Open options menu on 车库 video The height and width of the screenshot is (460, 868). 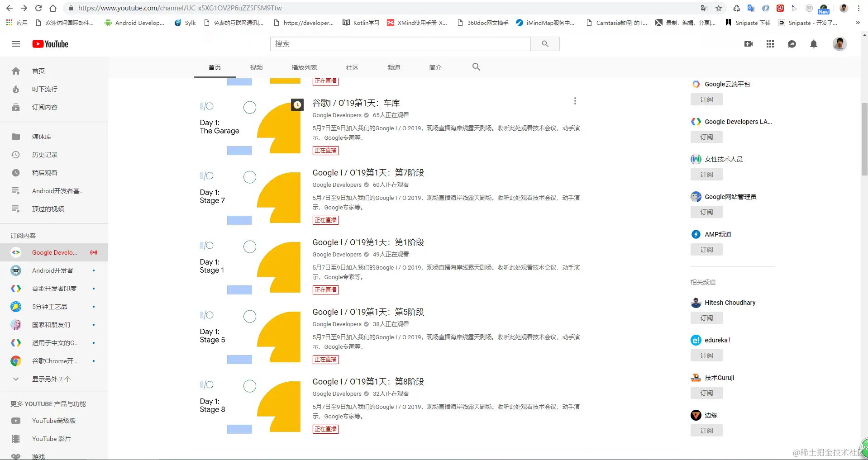[x=575, y=101]
